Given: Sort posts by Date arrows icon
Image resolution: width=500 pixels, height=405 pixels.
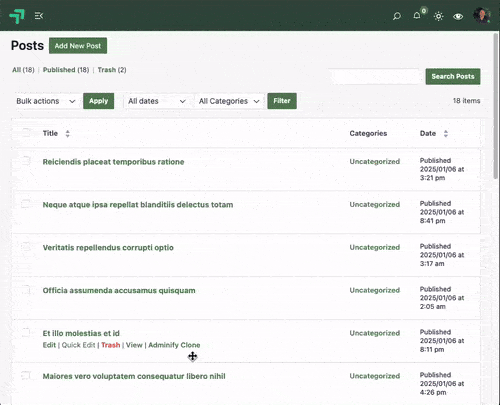Looking at the screenshot, I should coord(446,134).
